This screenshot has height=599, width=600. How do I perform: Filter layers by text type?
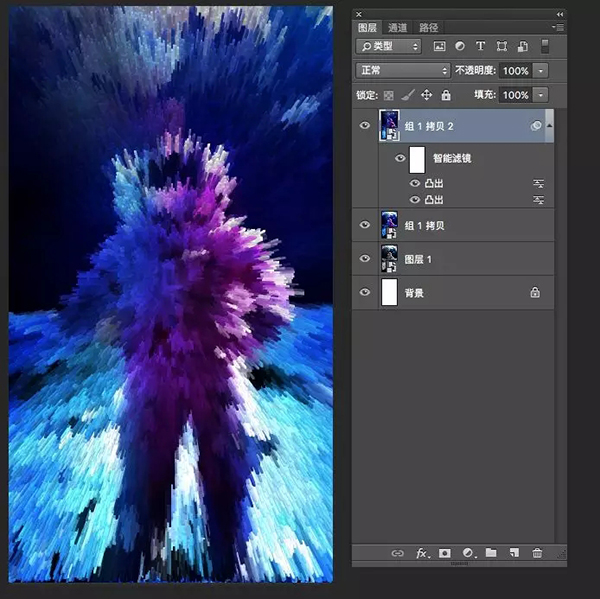pos(480,46)
